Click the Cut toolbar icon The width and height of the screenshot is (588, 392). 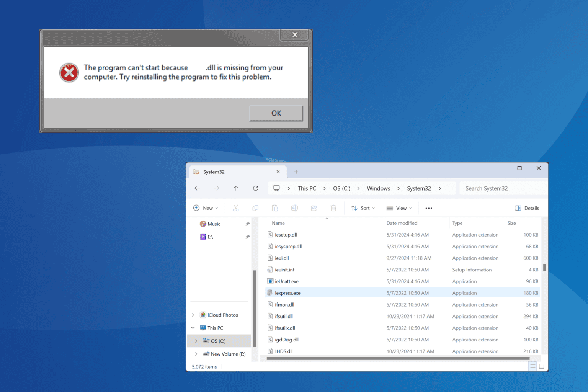click(236, 208)
